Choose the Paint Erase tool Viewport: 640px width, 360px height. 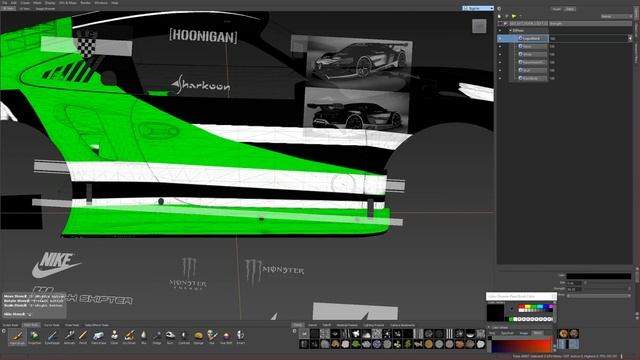click(x=98, y=336)
